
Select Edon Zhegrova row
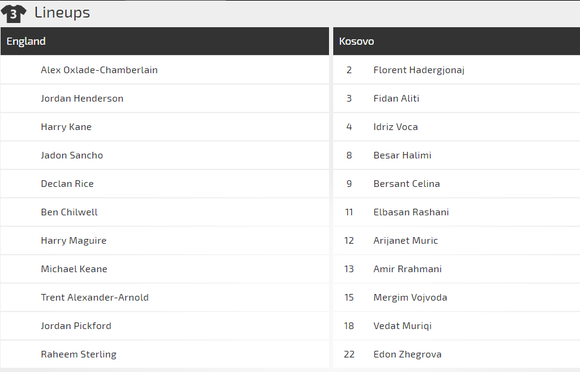[x=456, y=354]
